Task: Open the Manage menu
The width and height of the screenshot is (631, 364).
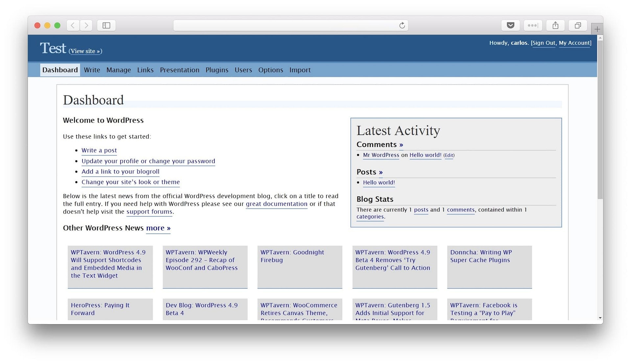Action: click(119, 70)
